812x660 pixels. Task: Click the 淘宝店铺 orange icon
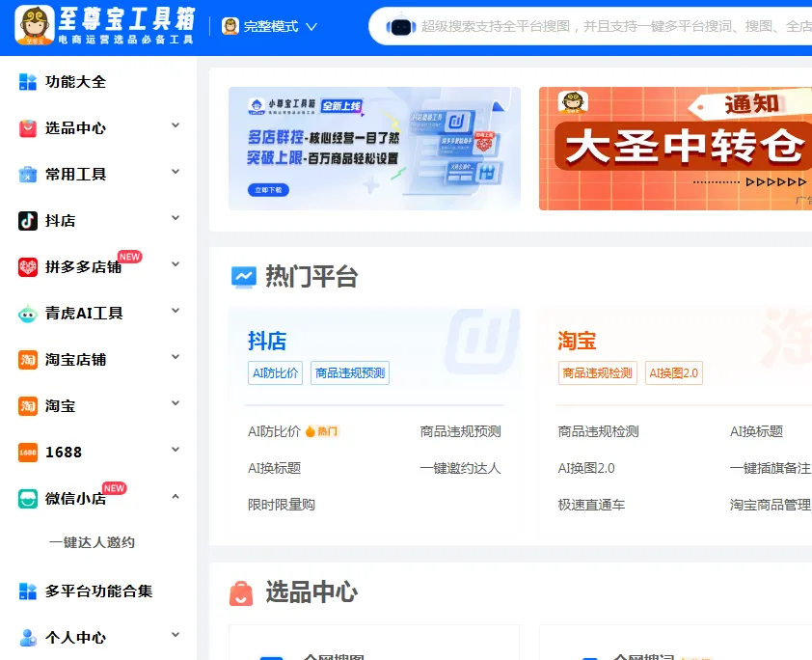[27, 360]
